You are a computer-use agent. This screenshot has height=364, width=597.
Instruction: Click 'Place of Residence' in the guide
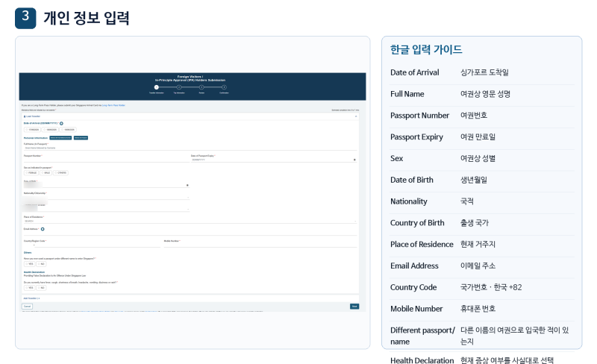click(x=422, y=245)
